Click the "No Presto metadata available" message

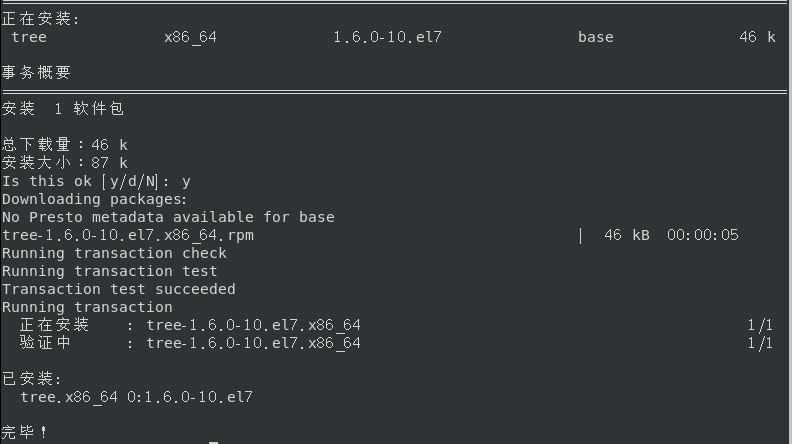tap(168, 217)
